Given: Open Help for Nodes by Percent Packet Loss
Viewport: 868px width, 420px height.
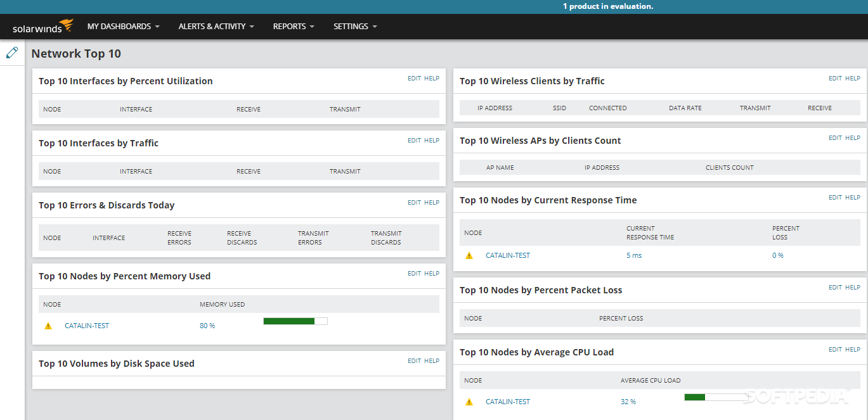Looking at the screenshot, I should coord(853,288).
